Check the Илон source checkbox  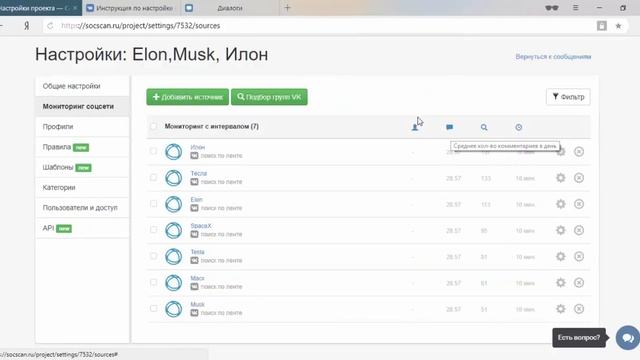[x=153, y=151]
